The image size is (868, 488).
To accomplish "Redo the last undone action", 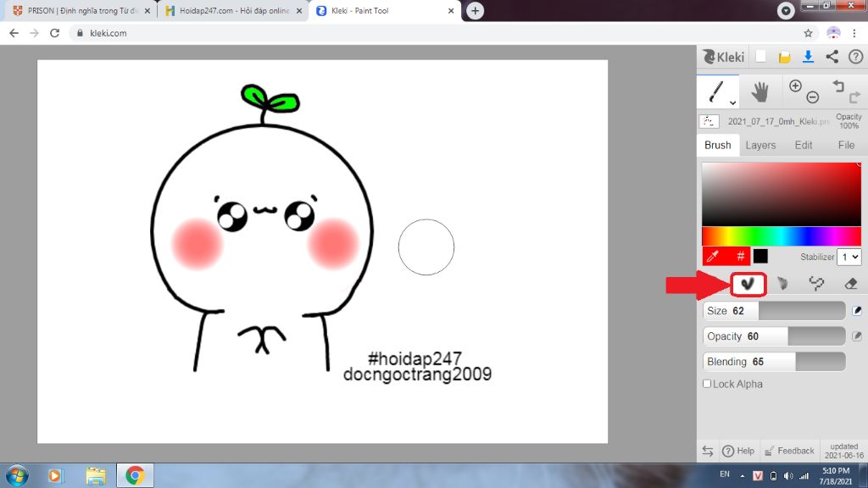I will (854, 97).
